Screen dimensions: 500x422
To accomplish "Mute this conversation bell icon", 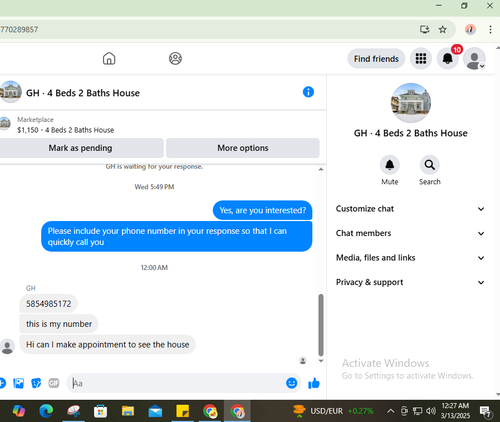I will point(390,165).
